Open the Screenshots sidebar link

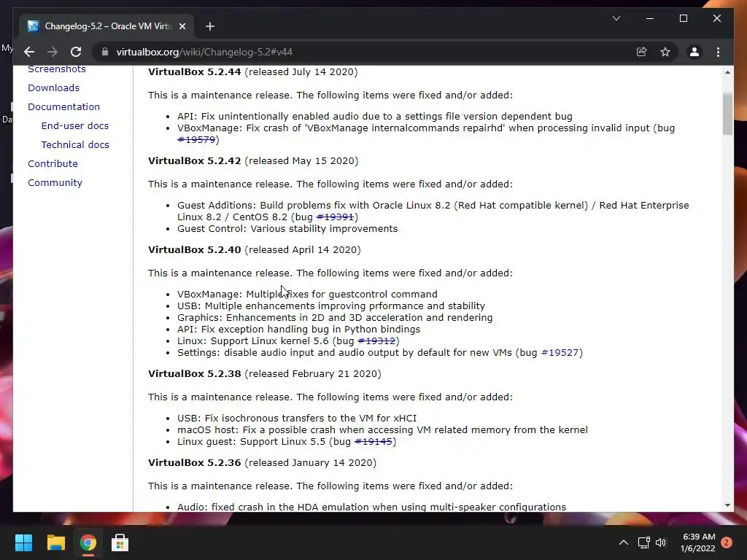pyautogui.click(x=57, y=69)
